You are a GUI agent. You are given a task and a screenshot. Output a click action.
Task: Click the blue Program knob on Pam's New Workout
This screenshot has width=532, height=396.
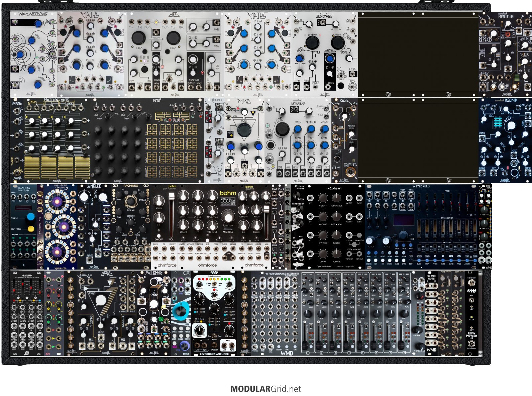point(31,217)
